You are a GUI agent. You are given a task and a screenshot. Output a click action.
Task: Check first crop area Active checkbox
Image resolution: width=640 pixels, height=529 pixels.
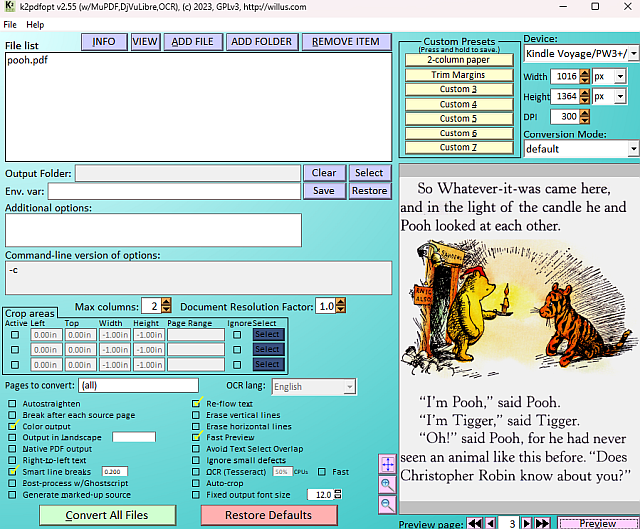tap(15, 335)
